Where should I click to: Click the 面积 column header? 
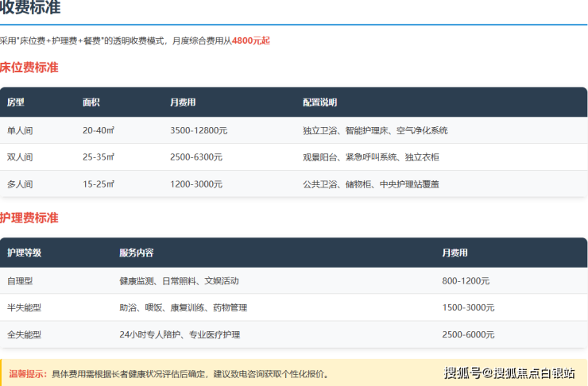pyautogui.click(x=91, y=102)
